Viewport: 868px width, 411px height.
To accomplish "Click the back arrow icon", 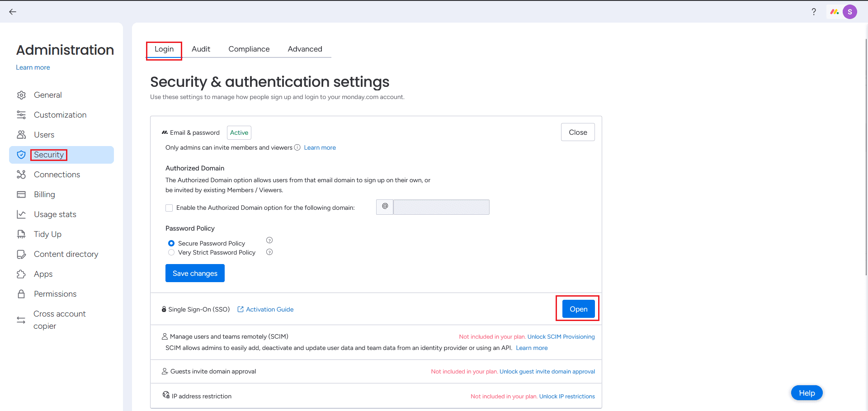I will point(13,12).
